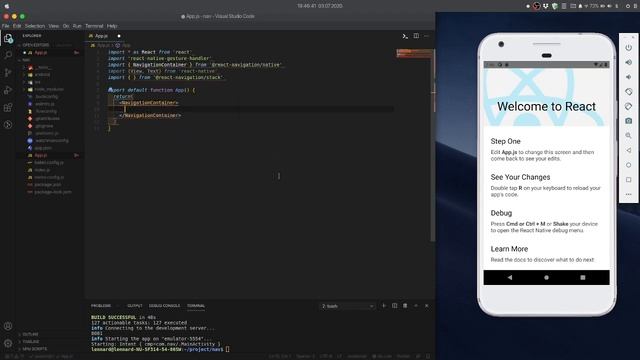
Task: Kill terminal with trash icon
Action: [405, 306]
